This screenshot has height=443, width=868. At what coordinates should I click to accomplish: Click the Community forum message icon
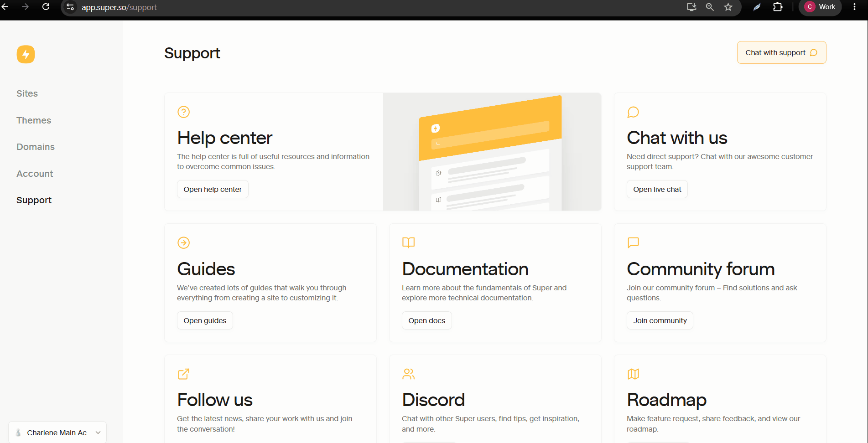coord(633,242)
